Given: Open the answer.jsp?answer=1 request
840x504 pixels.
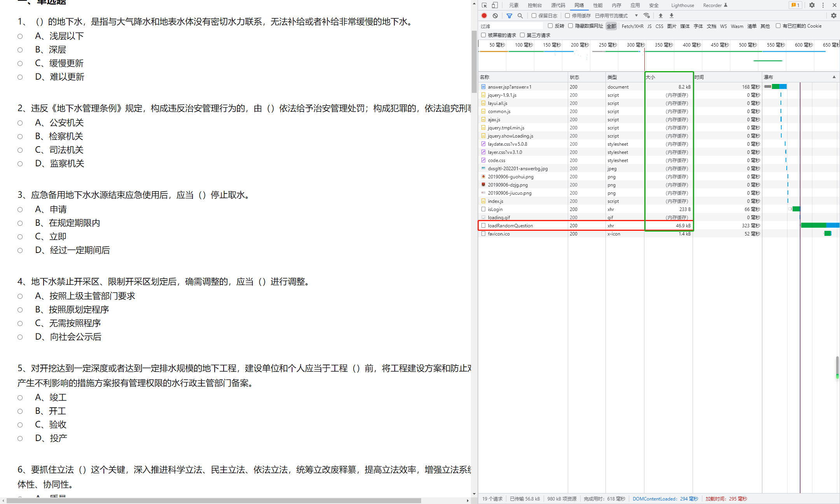Looking at the screenshot, I should pos(510,87).
